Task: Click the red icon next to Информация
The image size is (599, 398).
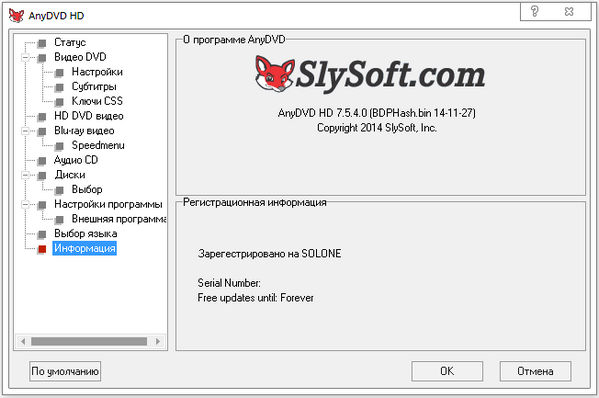Action: pyautogui.click(x=42, y=249)
